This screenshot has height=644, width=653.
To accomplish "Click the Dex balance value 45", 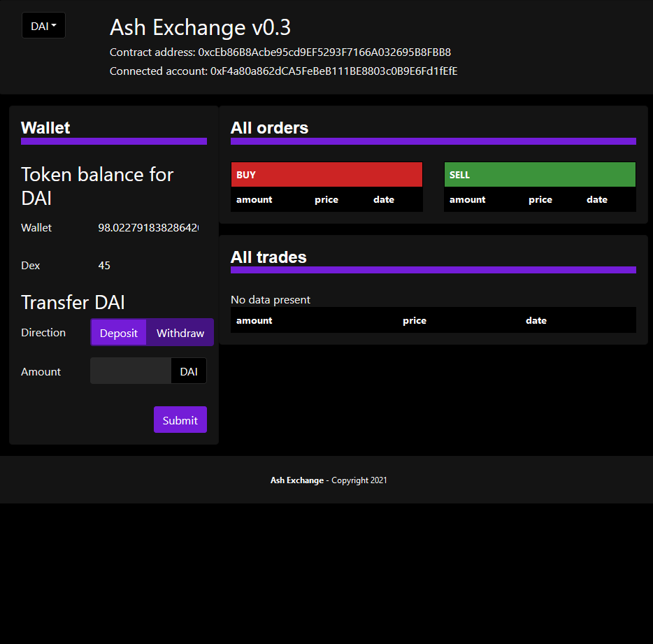I will (x=104, y=266).
